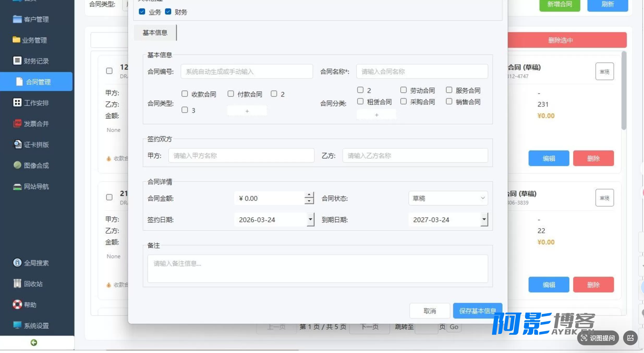Image resolution: width=644 pixels, height=353 pixels.
Task: Check 采购合同 category
Action: tap(403, 101)
